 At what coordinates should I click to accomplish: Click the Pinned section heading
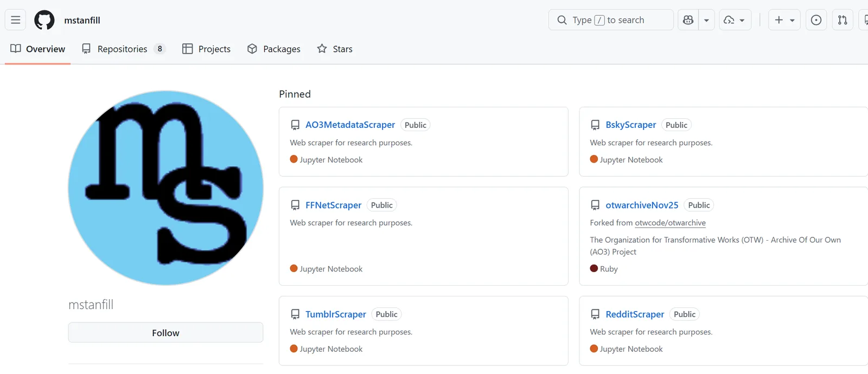295,94
